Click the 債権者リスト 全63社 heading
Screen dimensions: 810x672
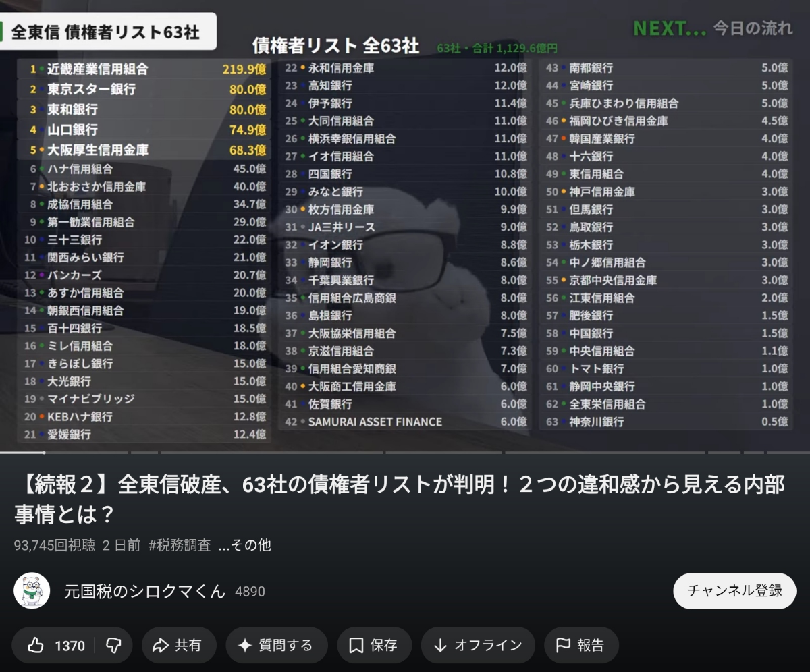(x=335, y=46)
